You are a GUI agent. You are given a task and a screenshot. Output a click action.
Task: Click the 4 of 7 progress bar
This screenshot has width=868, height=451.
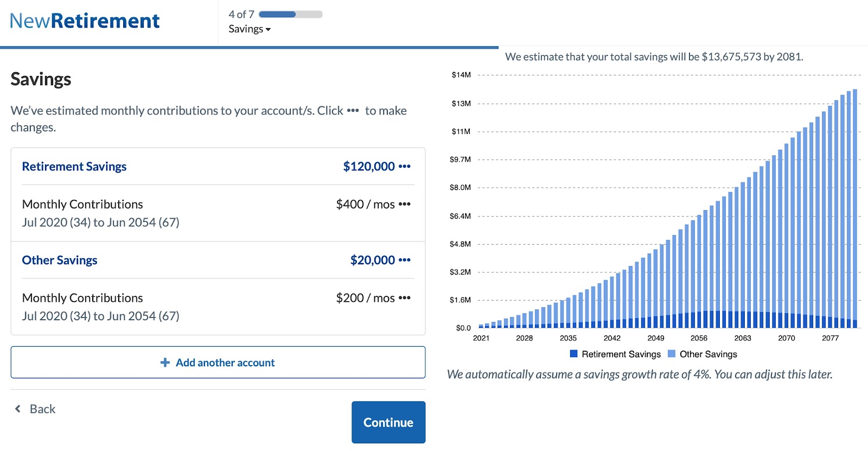290,15
